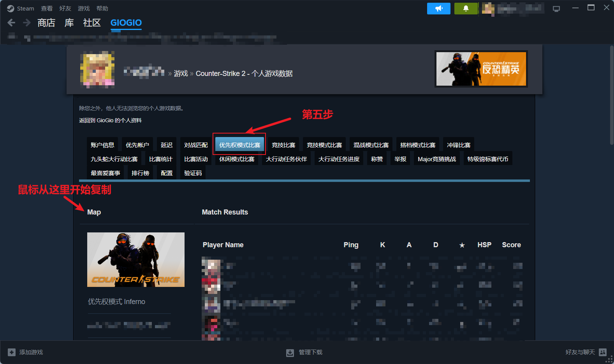Select the 延迟 tab

167,145
